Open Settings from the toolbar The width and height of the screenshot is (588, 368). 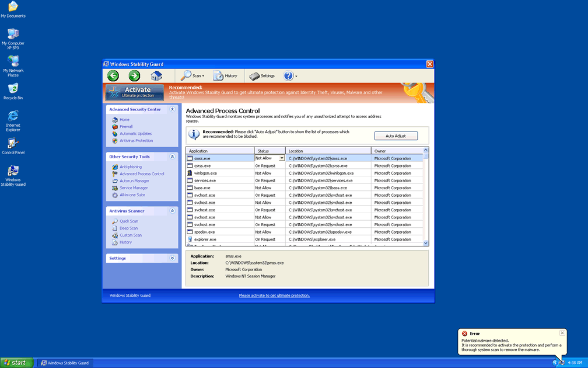[262, 75]
